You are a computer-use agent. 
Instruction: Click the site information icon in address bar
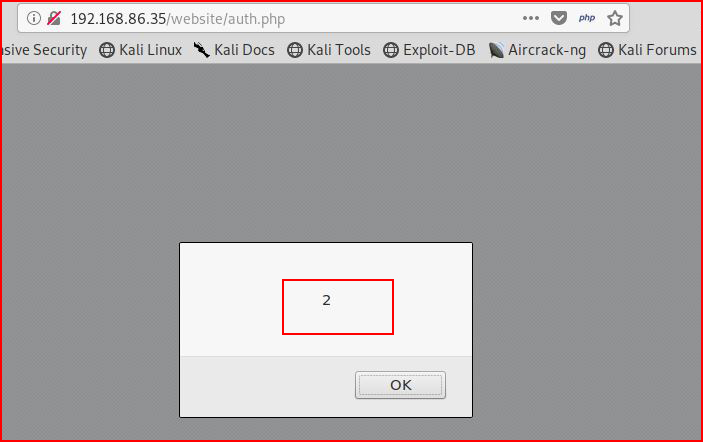tap(34, 18)
